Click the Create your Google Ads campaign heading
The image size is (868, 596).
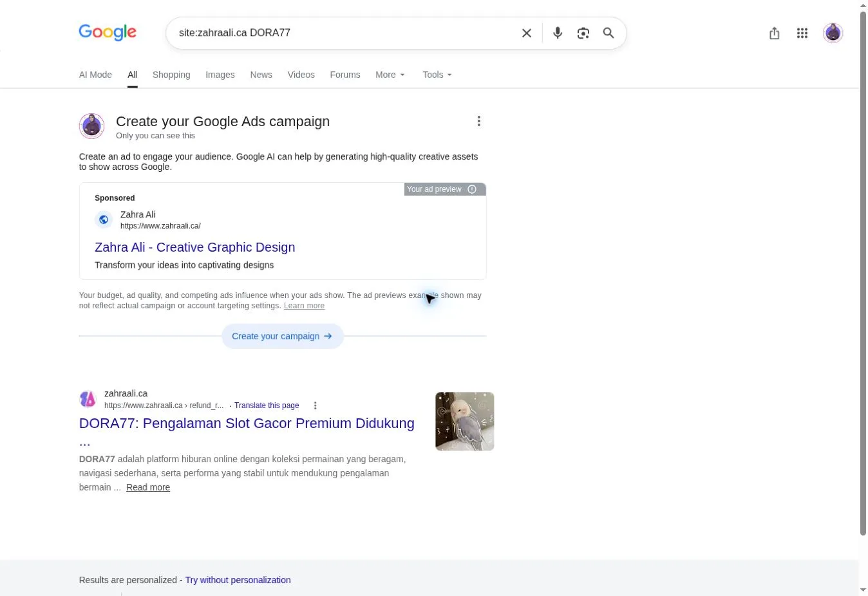coord(223,122)
